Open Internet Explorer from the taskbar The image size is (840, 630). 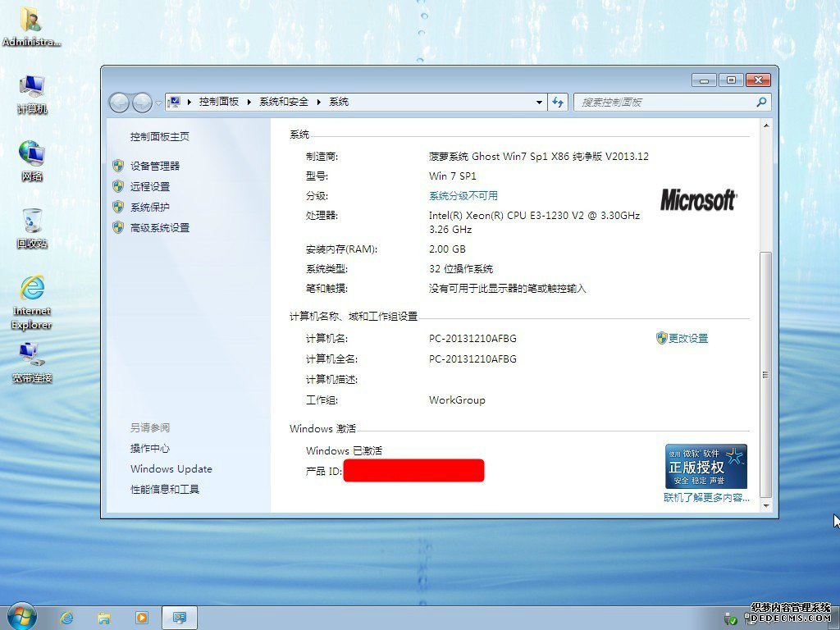tap(67, 619)
